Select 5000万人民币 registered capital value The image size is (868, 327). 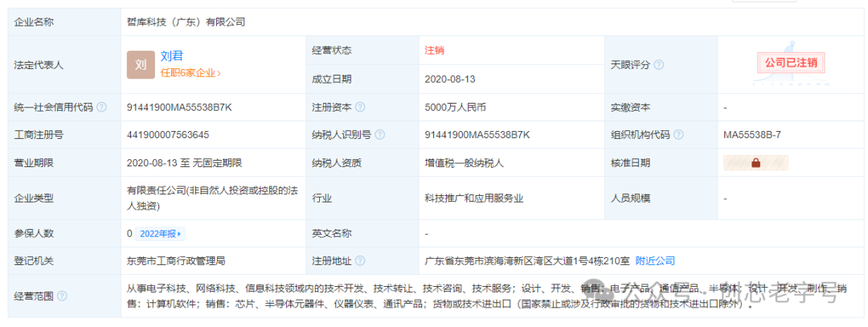tap(455, 108)
